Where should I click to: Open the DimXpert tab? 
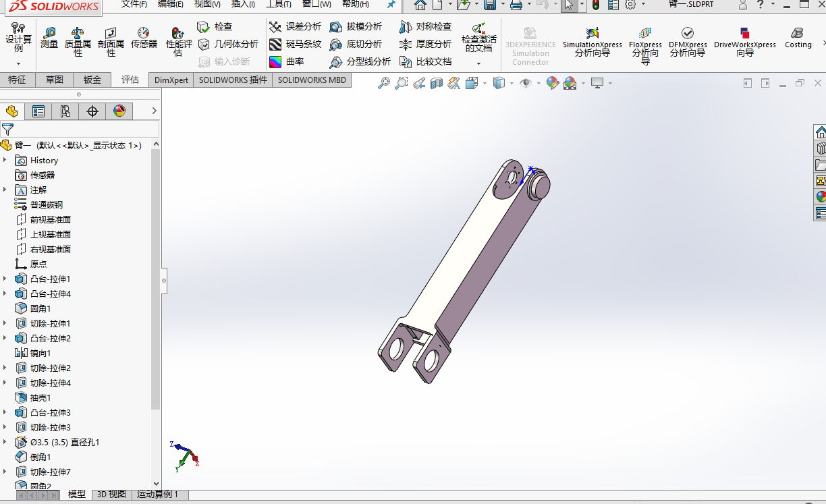point(171,80)
